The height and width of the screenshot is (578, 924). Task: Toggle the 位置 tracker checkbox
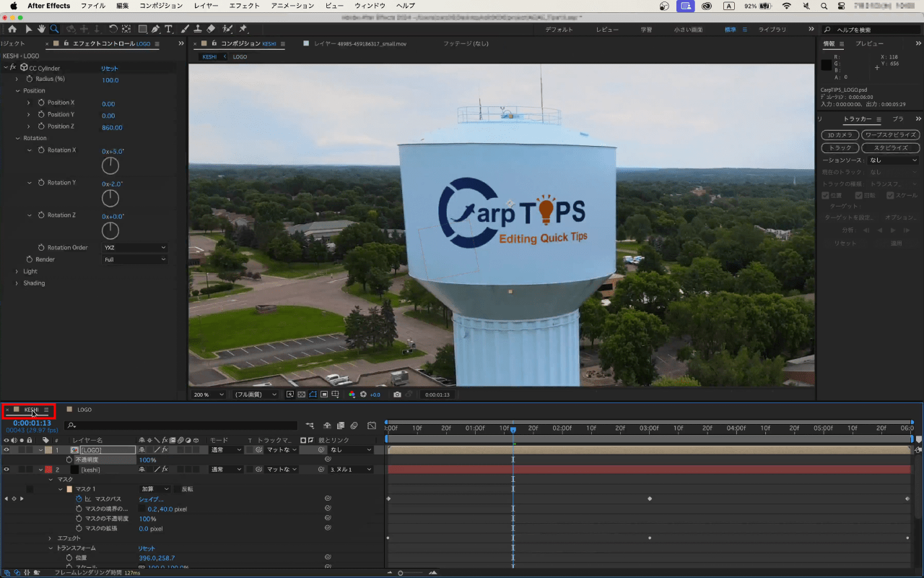[x=826, y=195]
